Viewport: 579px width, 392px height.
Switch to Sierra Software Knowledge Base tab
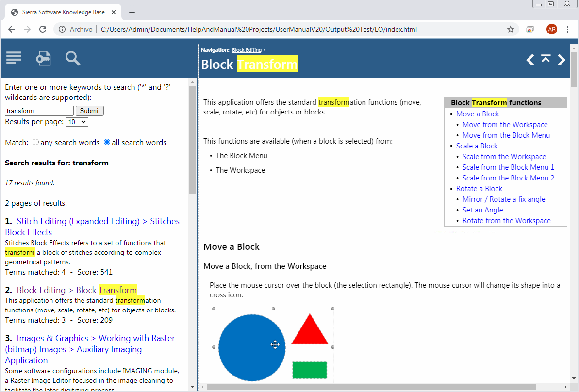pos(63,12)
